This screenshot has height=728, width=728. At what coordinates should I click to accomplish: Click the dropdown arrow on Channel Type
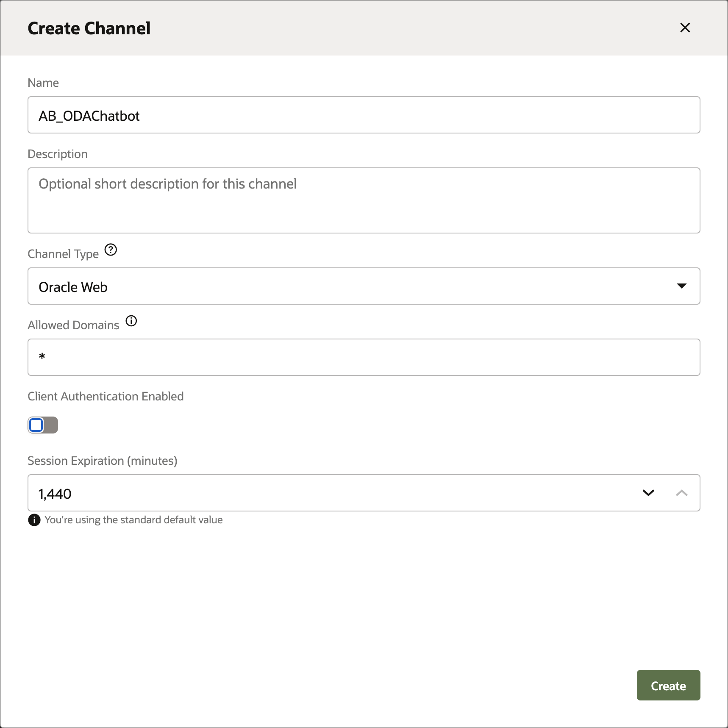click(681, 286)
